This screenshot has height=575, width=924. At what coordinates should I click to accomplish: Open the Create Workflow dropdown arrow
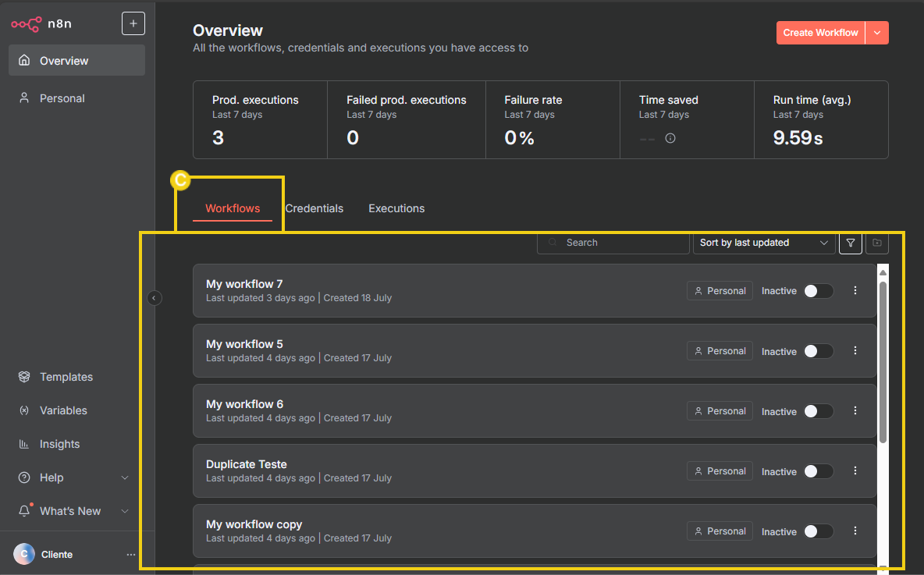[x=877, y=33]
